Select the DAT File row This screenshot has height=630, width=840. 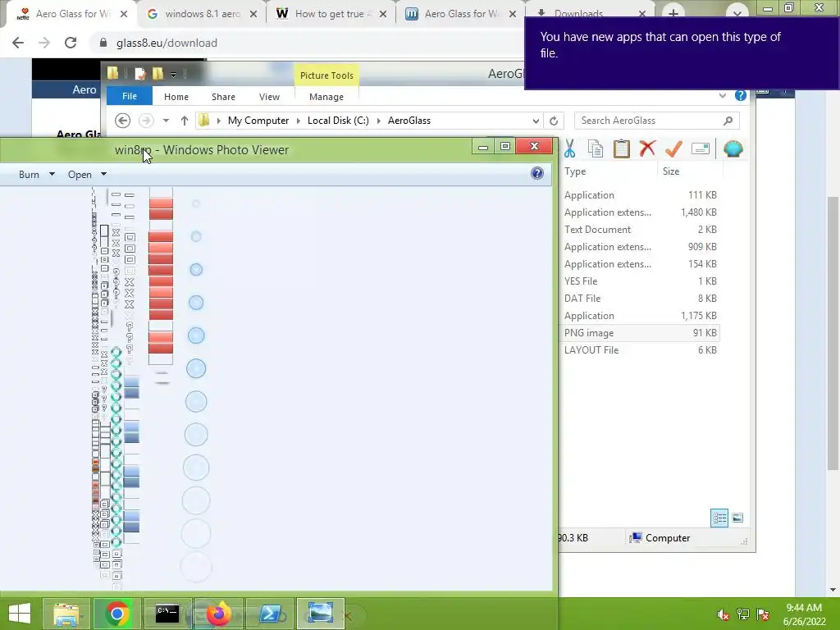point(640,299)
